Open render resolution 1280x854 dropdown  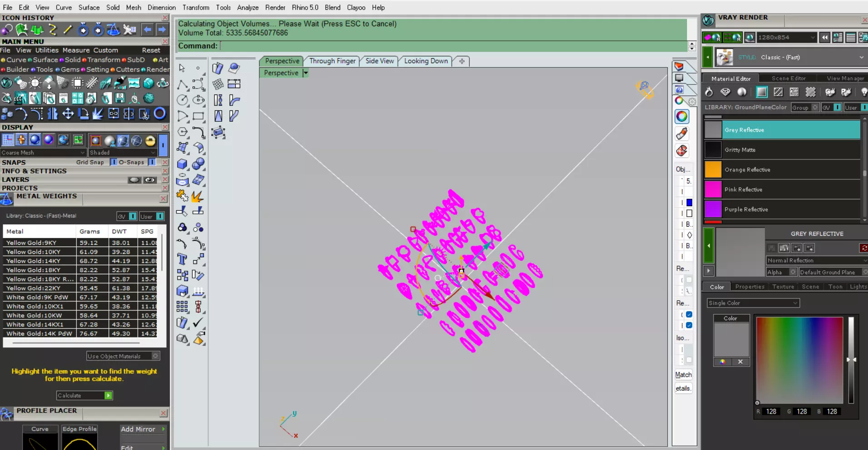(787, 38)
